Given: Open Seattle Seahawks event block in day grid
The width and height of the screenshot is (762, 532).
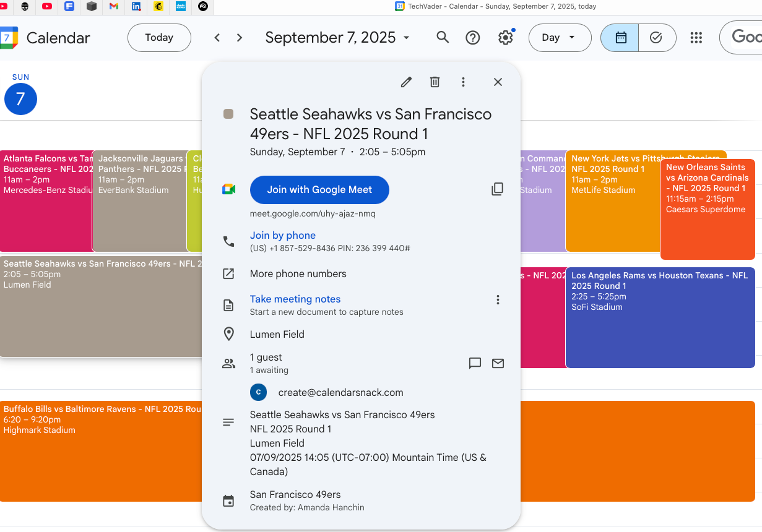Looking at the screenshot, I should [101, 307].
